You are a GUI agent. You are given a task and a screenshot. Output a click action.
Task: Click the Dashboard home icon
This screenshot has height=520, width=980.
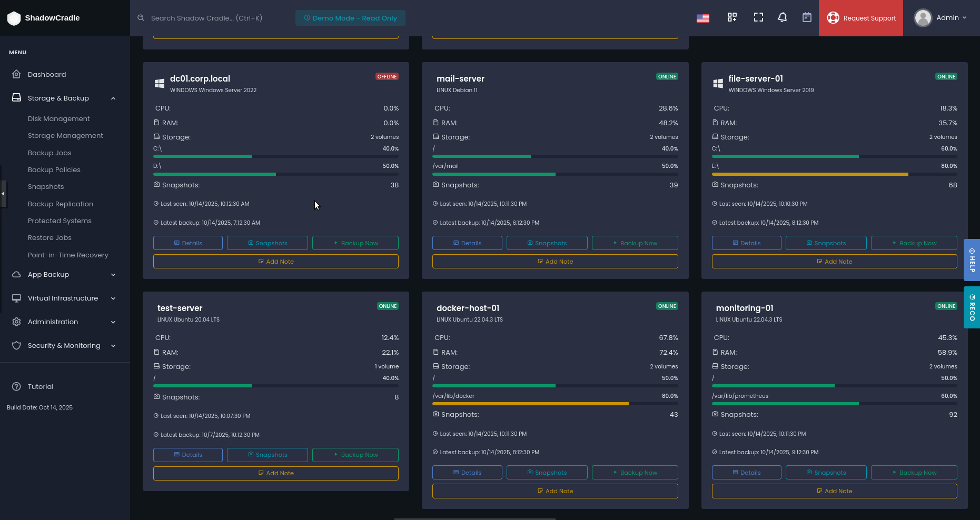coord(16,74)
